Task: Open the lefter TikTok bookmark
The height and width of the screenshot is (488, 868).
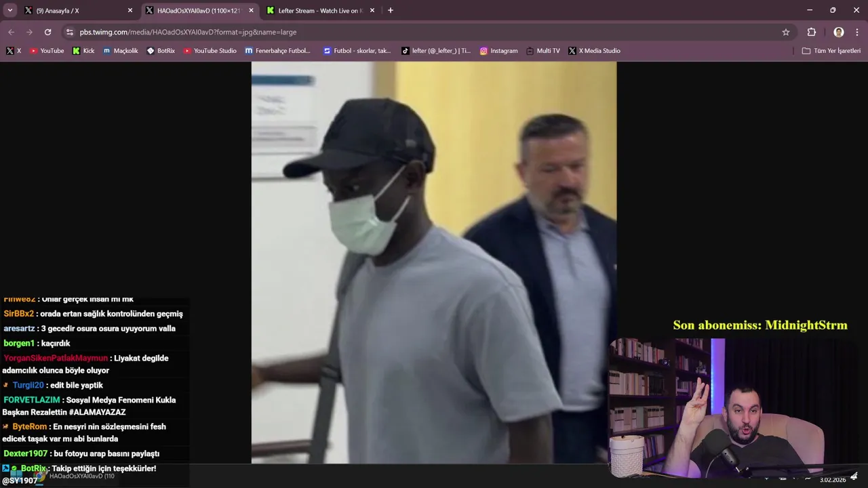Action: [436, 51]
